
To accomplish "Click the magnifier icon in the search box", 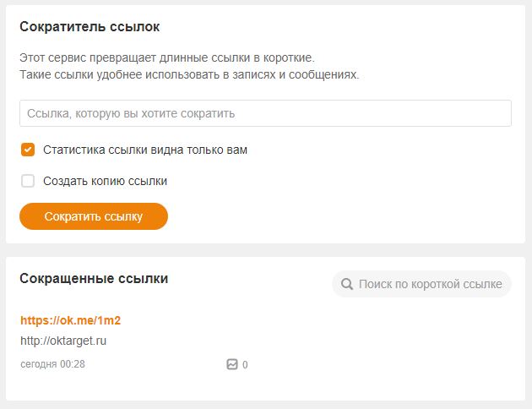I will (x=347, y=284).
